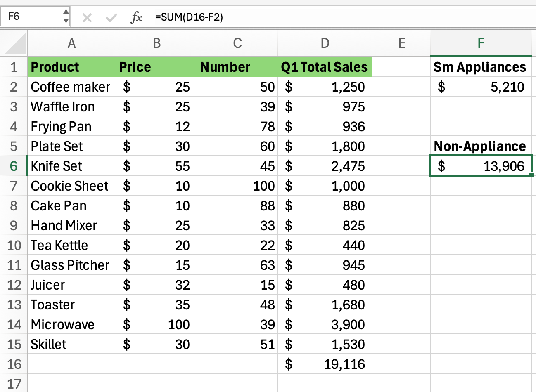Select column A header
Screen dimensions: 536x392
point(72,43)
